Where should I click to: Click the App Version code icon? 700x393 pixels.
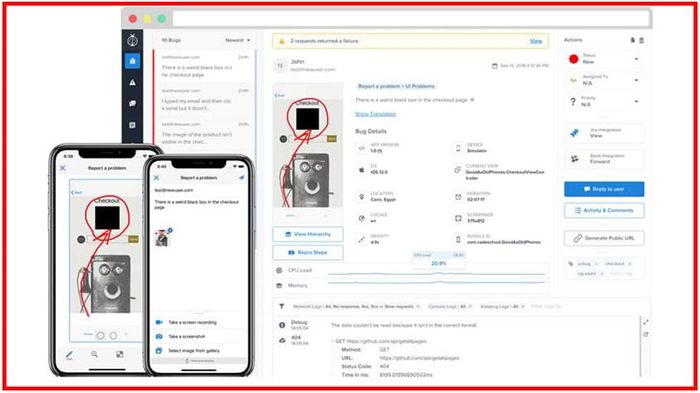point(362,148)
